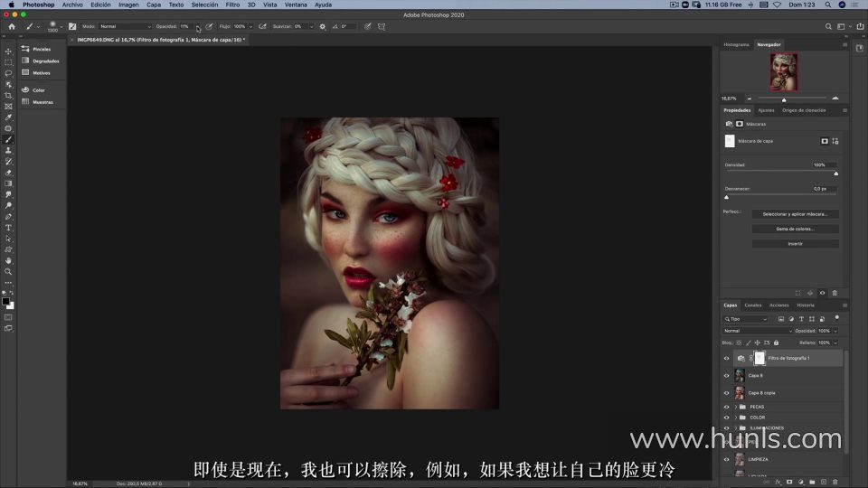Screen dimensions: 868x488
Task: Open the Selección menu
Action: (205, 5)
